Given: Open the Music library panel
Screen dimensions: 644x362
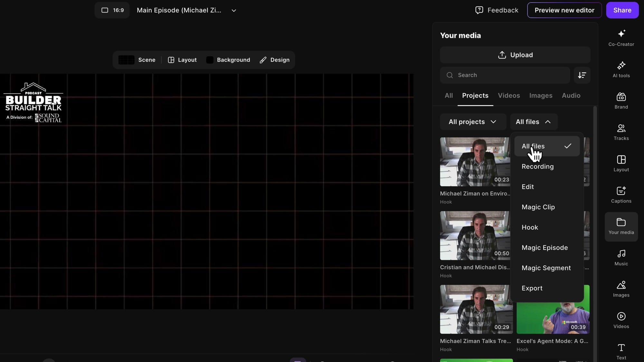Looking at the screenshot, I should click(x=621, y=257).
